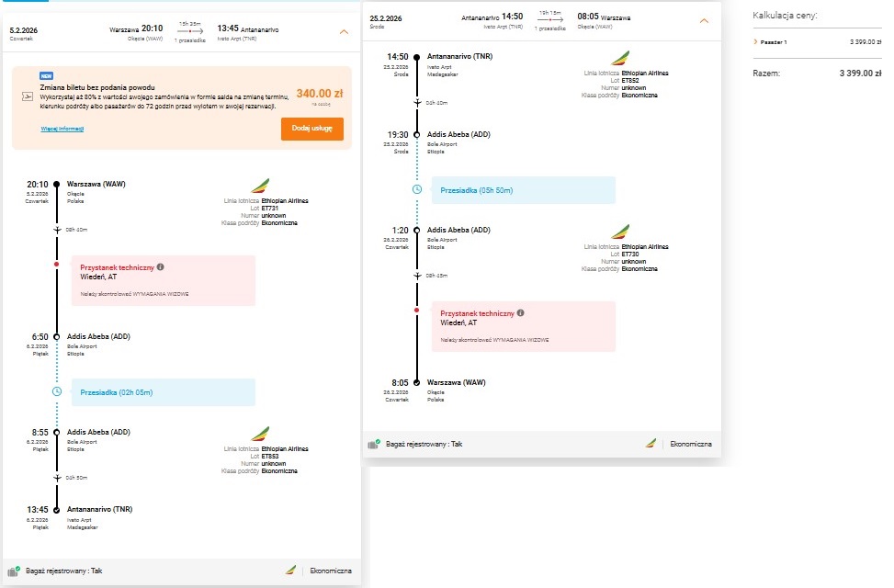Open technical stop info icon in 25.2.2026 itinerary
This screenshot has width=894, height=588.
pos(521,313)
